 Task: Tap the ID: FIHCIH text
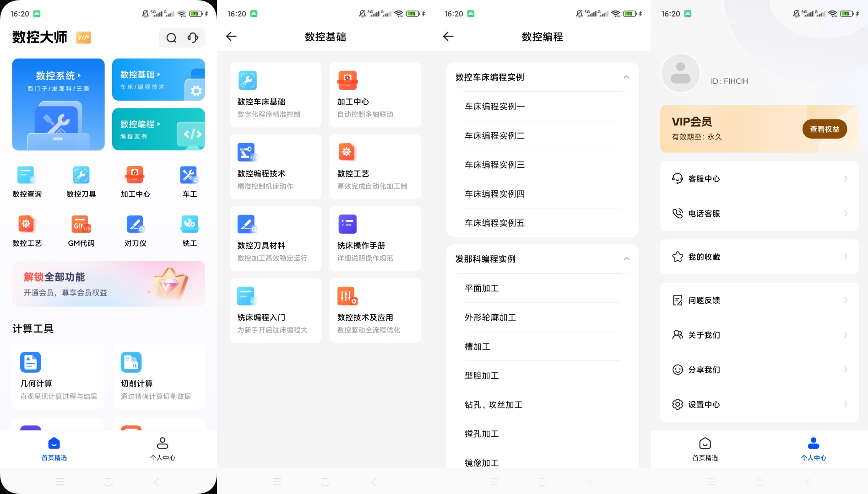coord(729,81)
